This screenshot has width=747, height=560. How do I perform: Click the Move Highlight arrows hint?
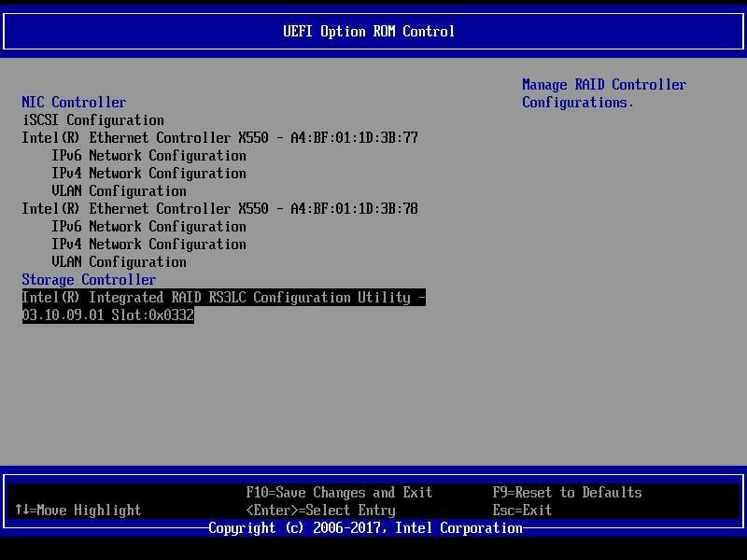78,510
